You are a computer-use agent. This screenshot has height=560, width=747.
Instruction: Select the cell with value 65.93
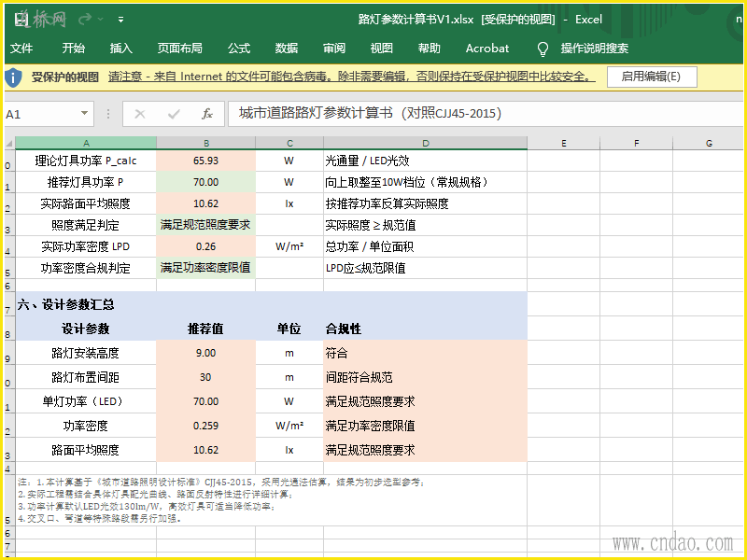coord(205,161)
